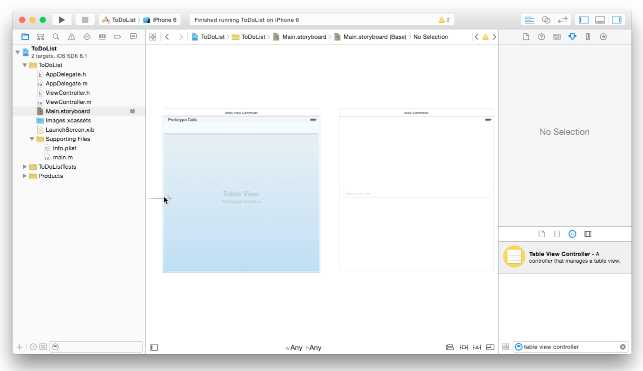Jump to previous issue arrow

(476, 37)
